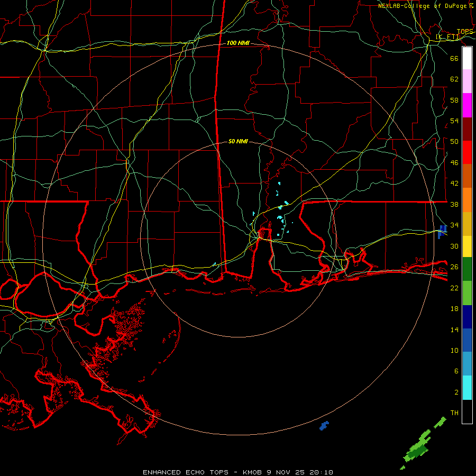
Task: Select the 14 legend value
Action: (454, 329)
